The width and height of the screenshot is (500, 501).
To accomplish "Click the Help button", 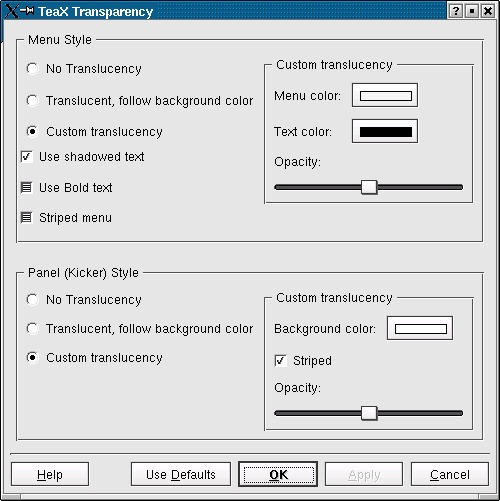I will (50, 474).
